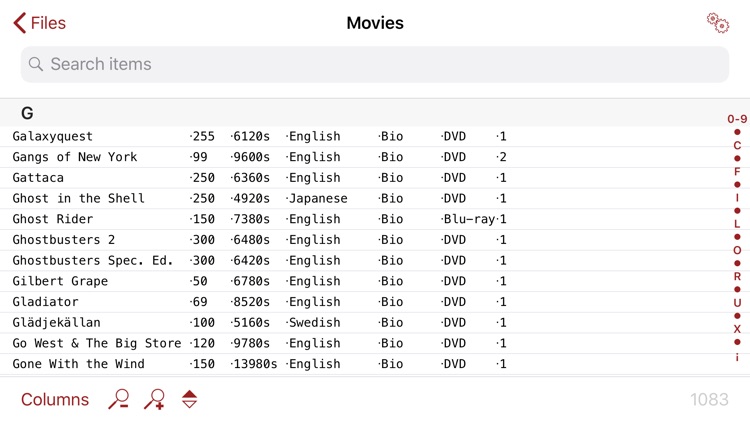Click the zoom in magnifier icon
Screen dimensions: 750x422
click(x=154, y=400)
